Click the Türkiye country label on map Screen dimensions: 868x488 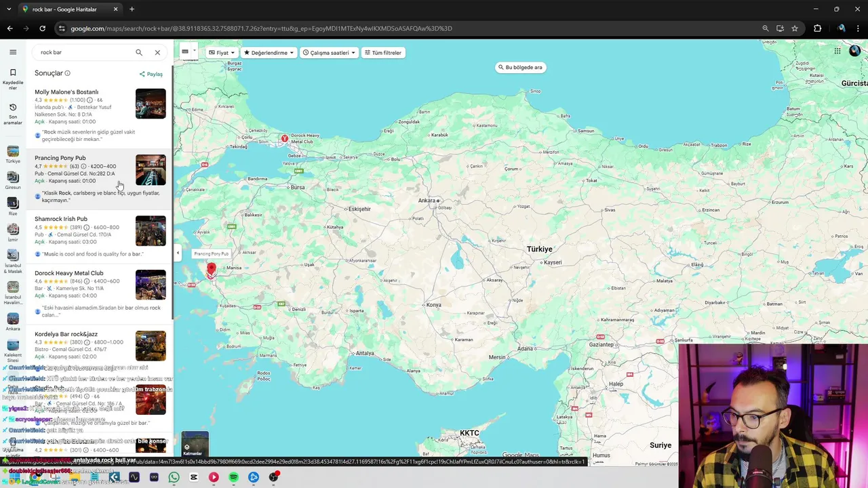[x=540, y=249]
